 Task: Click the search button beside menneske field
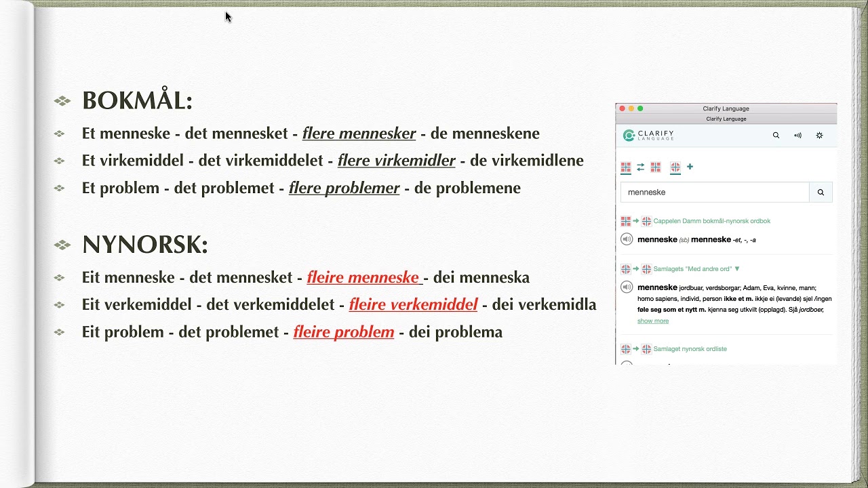tap(821, 192)
